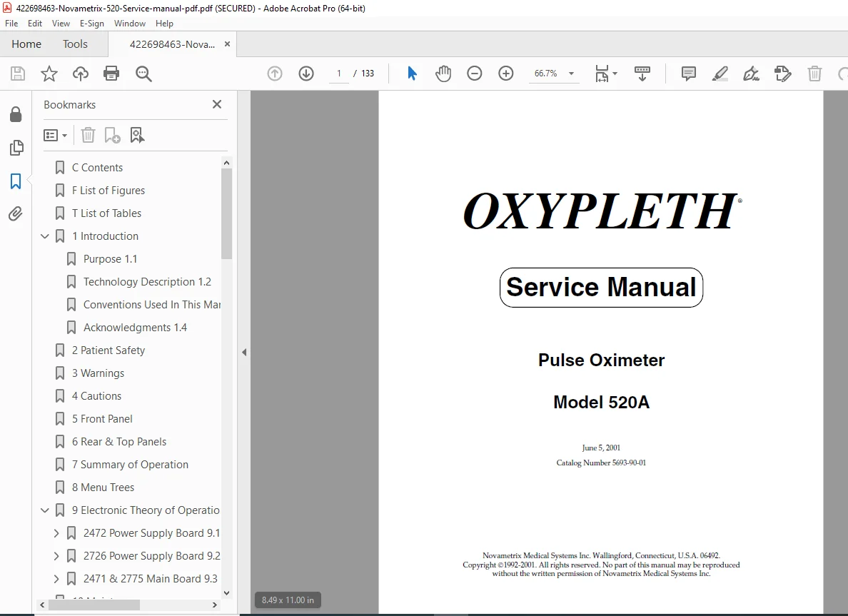Open the View menu
This screenshot has width=848, height=616.
[x=61, y=24]
